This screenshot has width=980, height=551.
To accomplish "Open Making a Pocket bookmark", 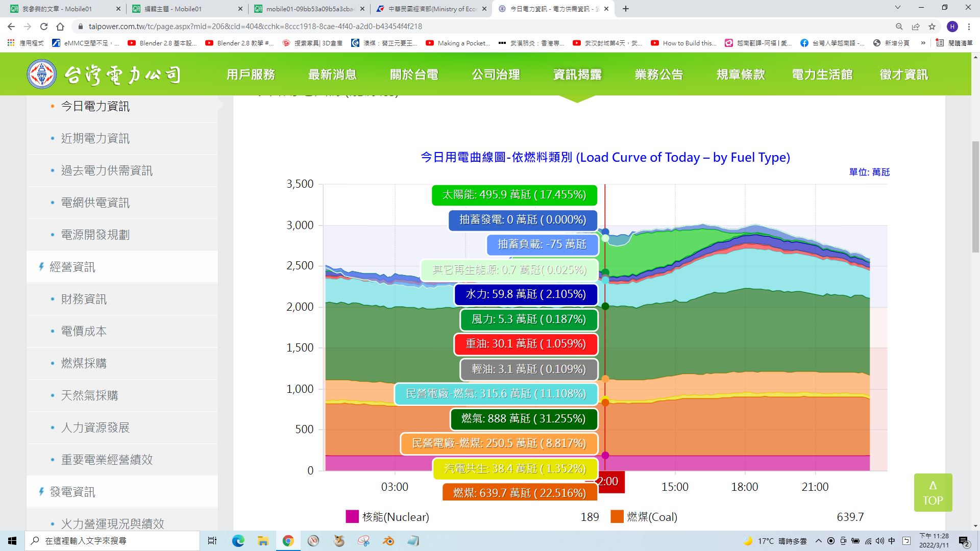I will pos(458,43).
